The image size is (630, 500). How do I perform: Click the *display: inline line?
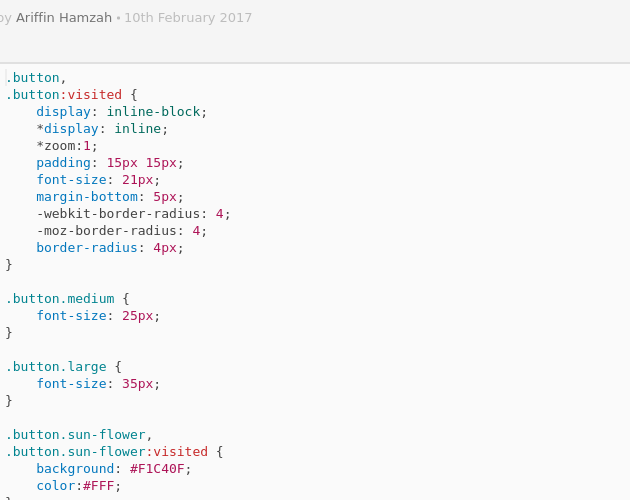102,129
